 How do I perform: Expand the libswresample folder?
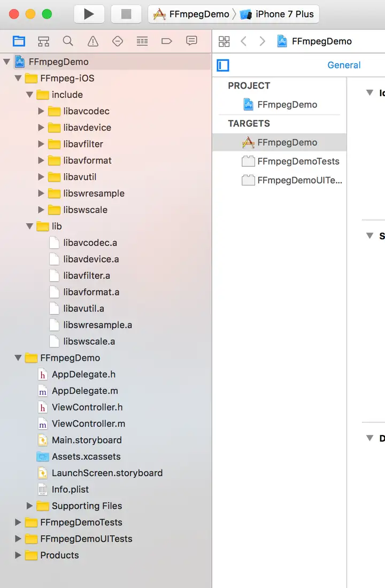click(41, 194)
